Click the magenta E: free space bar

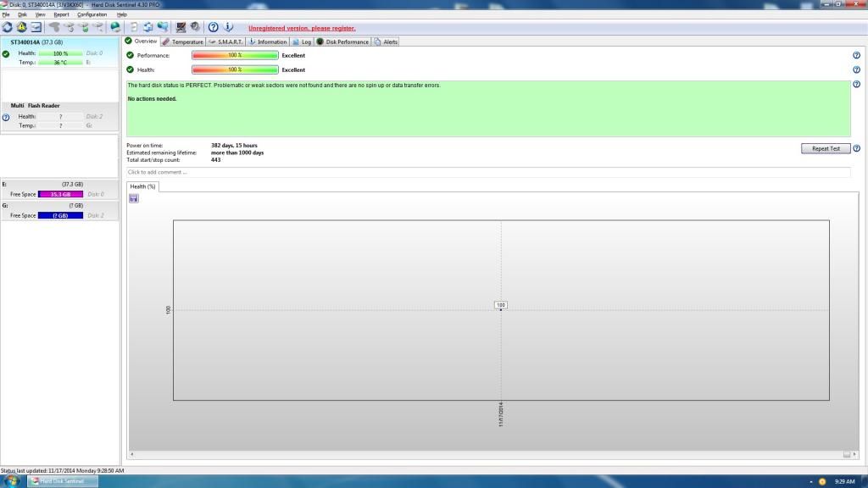60,194
